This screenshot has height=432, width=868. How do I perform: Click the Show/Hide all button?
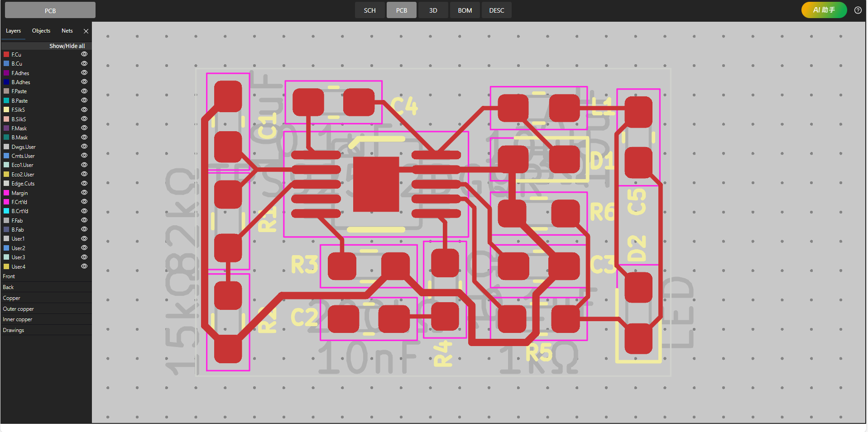coord(67,46)
